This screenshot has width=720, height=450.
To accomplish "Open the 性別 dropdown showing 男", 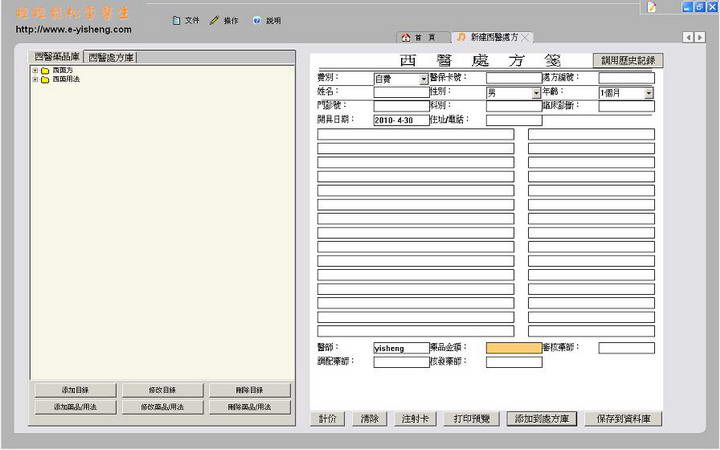I will 536,93.
